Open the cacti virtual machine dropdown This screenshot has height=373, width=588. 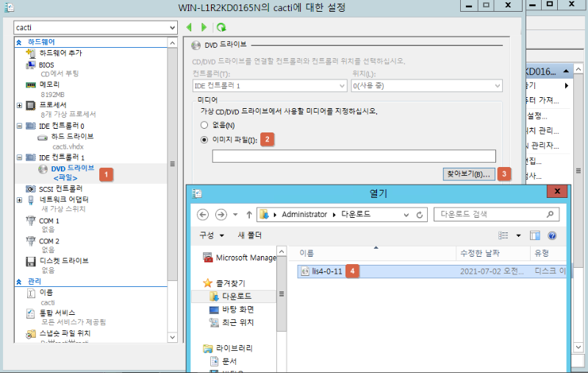pos(172,27)
